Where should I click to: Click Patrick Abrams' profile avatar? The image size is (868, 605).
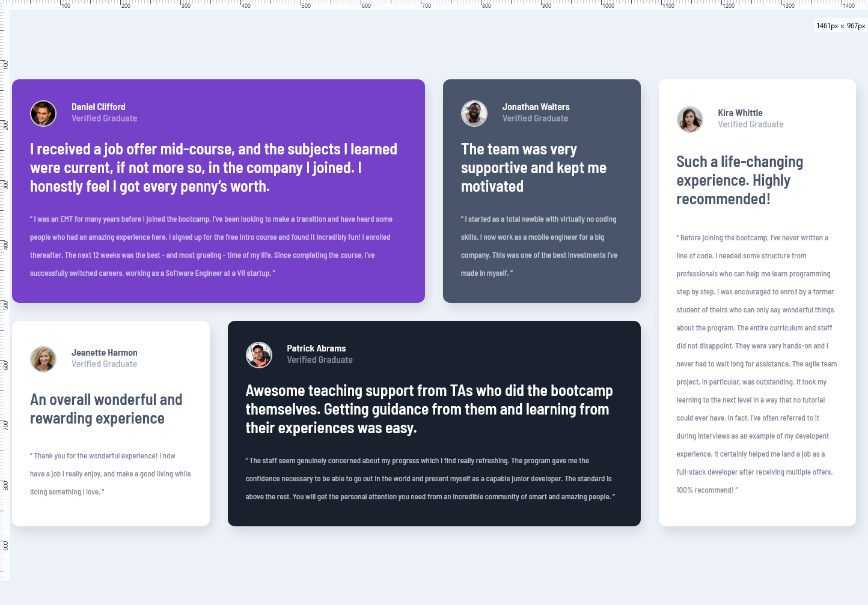pos(258,354)
